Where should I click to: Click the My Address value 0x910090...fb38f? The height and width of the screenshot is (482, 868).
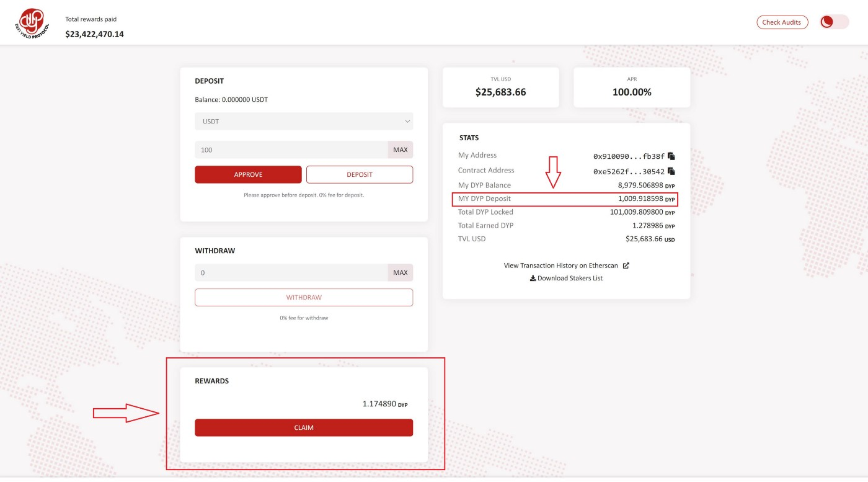629,157
